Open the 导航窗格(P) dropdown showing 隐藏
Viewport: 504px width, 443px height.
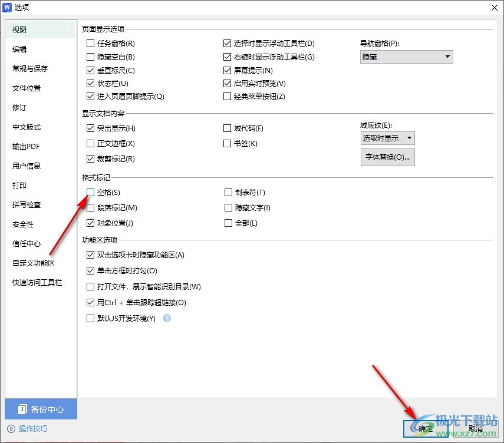[x=407, y=57]
